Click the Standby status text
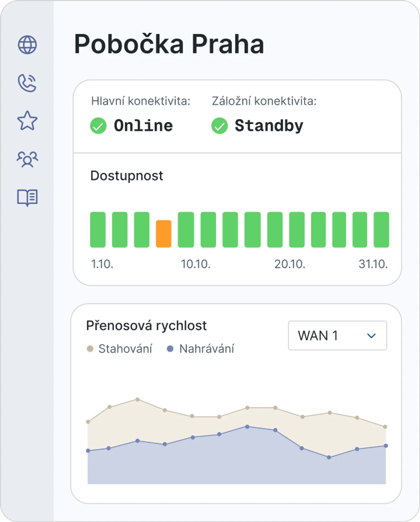Viewport: 420px width, 522px height. (269, 126)
